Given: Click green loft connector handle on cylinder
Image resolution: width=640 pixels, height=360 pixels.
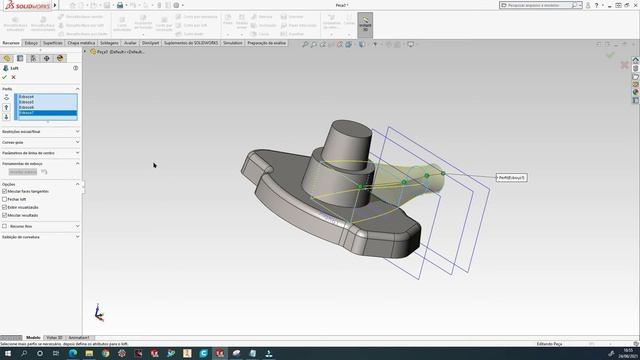Looking at the screenshot, I should 360,187.
